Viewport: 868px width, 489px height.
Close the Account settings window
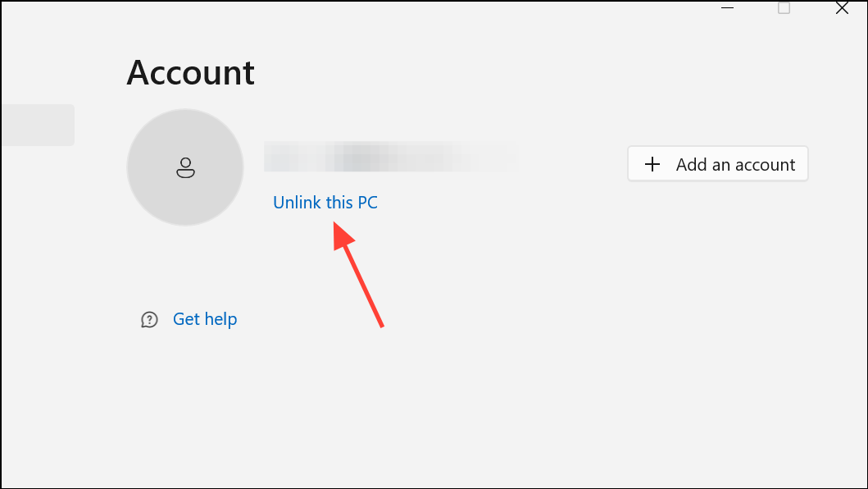[842, 7]
